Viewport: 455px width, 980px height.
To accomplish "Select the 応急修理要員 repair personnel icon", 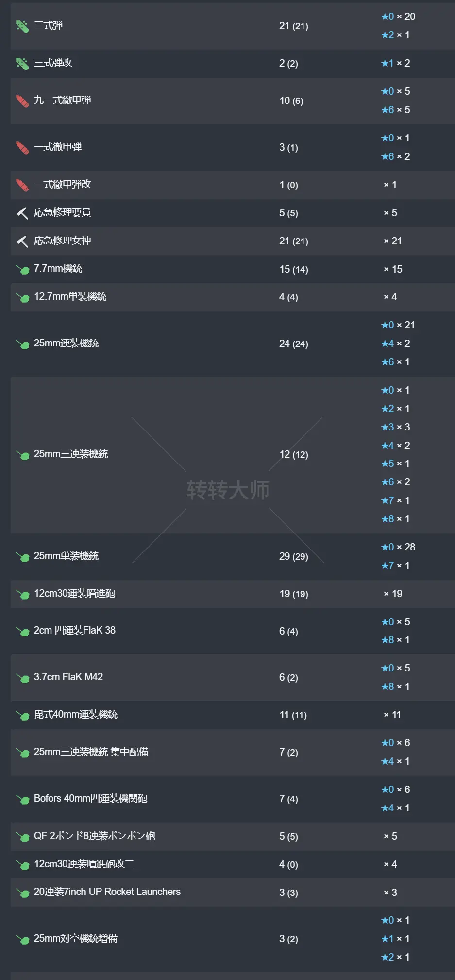I will coord(22,213).
